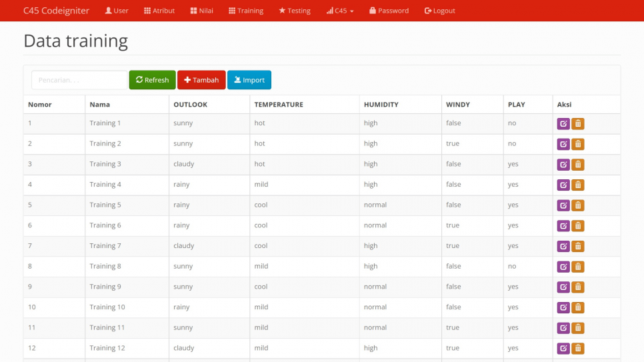Click the red Tambah button
Image resolution: width=644 pixels, height=362 pixels.
(201, 80)
